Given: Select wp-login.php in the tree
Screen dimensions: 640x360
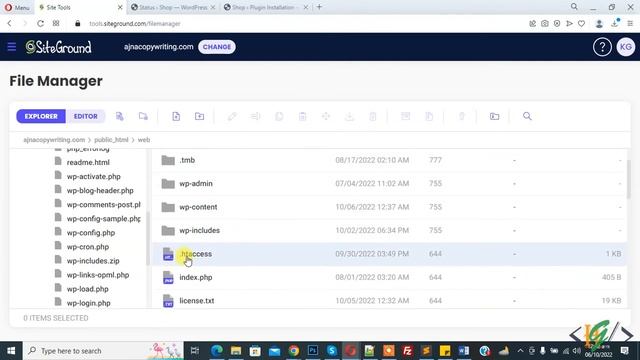Looking at the screenshot, I should 89,303.
